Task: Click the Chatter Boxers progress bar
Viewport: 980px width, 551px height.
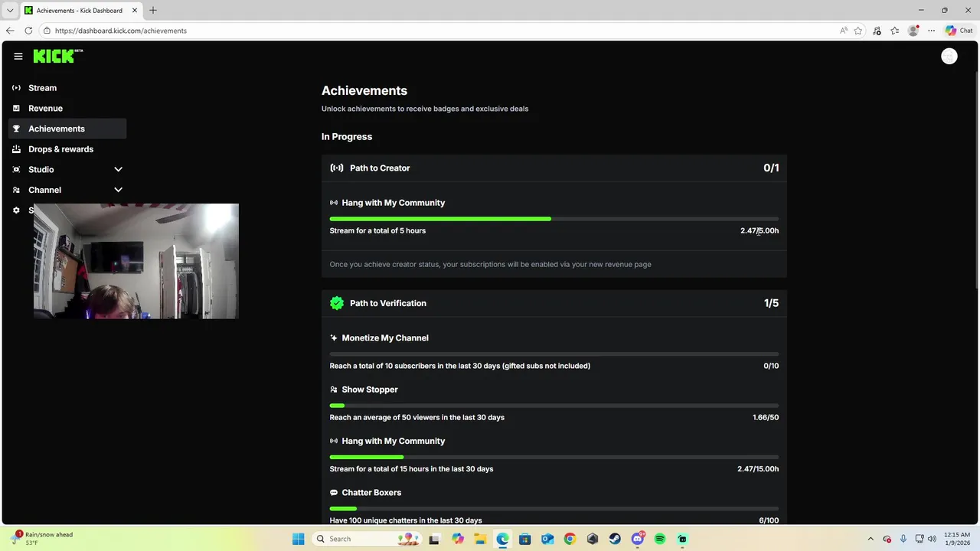Action: click(554, 508)
